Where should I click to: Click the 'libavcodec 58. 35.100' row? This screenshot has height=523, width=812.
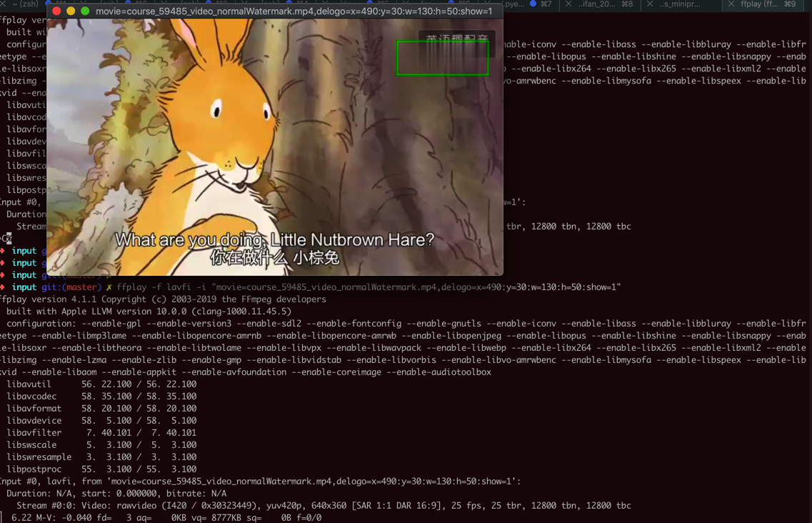(101, 397)
